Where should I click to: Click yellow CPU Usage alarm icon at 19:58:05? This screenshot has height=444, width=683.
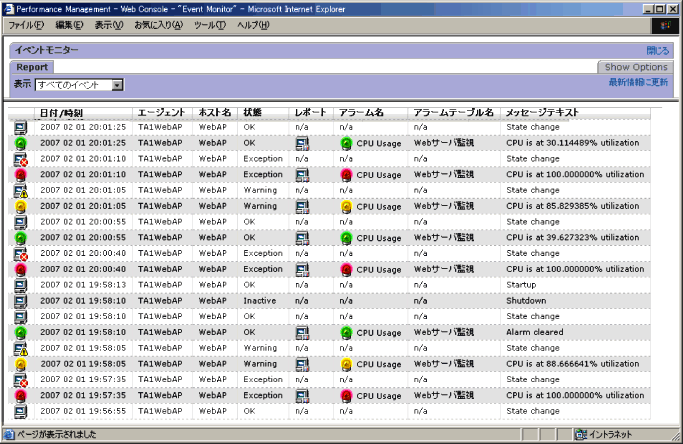click(346, 364)
